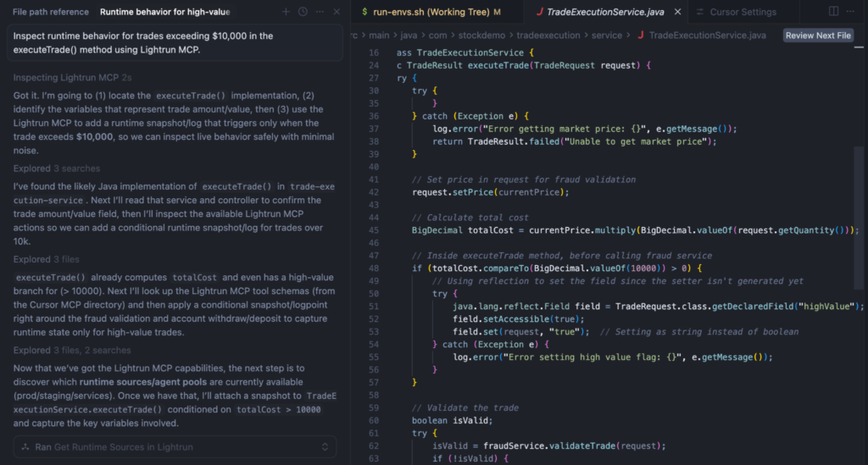The height and width of the screenshot is (465, 868).
Task: Expand 'Ran Get Runtime Sources in Lightrun' chevron
Action: [x=325, y=446]
